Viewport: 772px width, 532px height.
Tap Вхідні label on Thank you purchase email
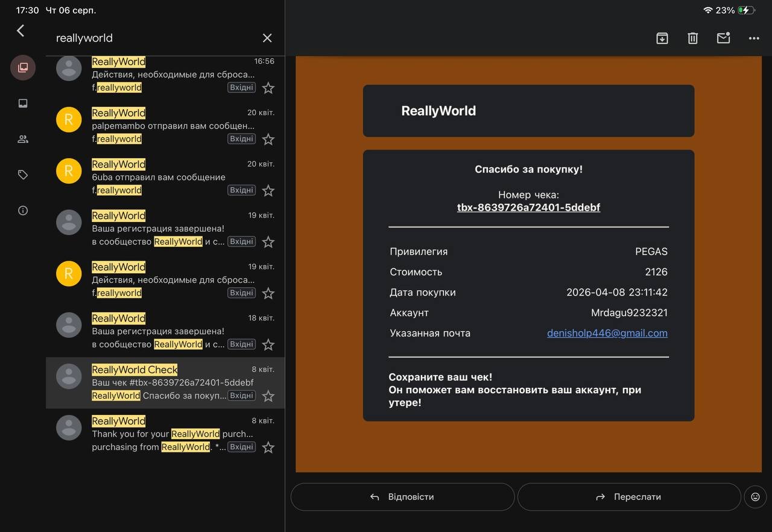241,447
